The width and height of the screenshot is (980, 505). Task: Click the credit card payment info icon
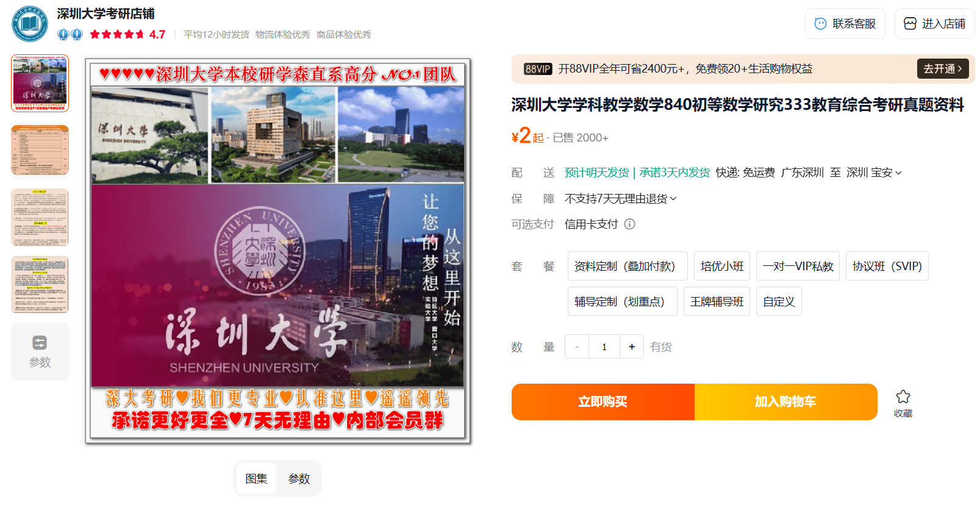click(x=630, y=224)
